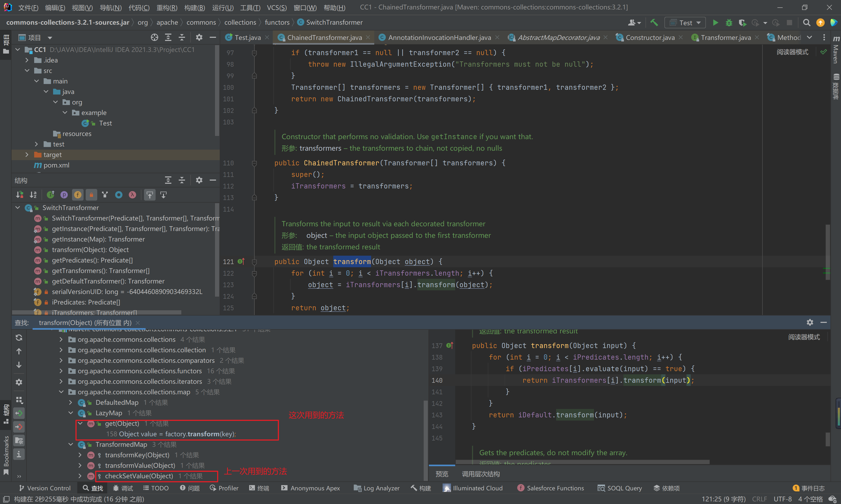Build project with the hammer icon
Viewport: 841px width, 504px height.
[x=654, y=23]
